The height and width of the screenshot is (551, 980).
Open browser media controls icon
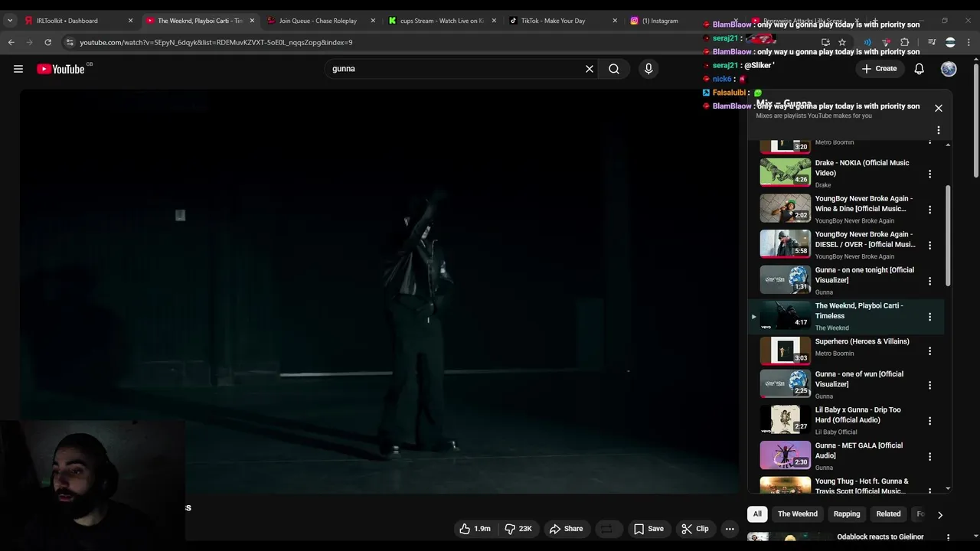coord(932,42)
